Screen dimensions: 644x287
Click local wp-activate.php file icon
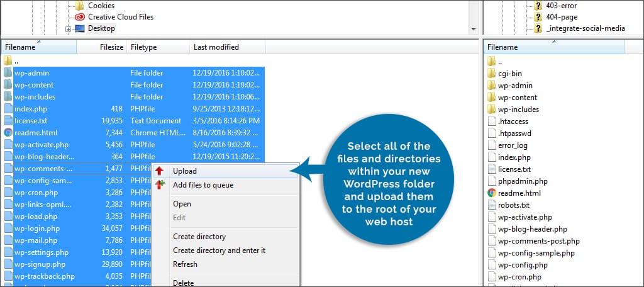pyautogui.click(x=8, y=144)
